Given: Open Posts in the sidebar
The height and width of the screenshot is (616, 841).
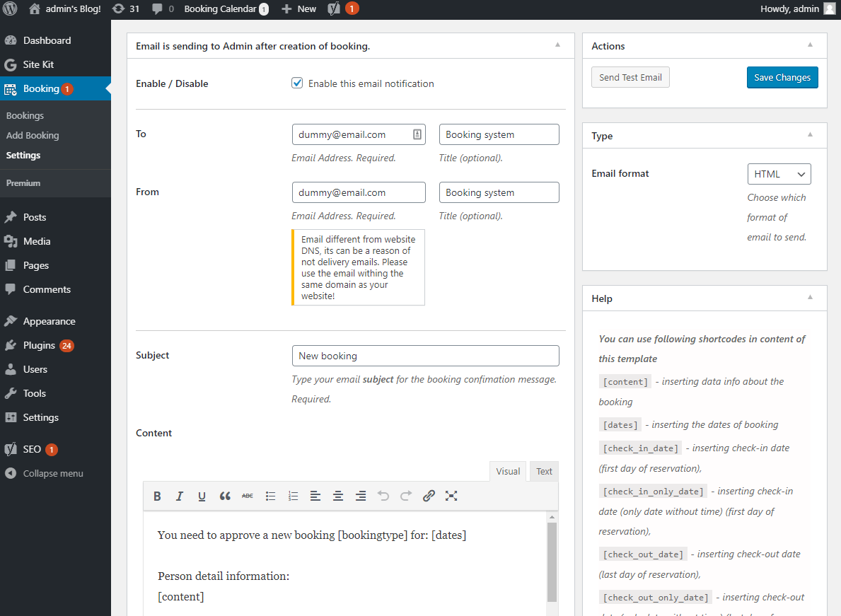Looking at the screenshot, I should pos(55,217).
